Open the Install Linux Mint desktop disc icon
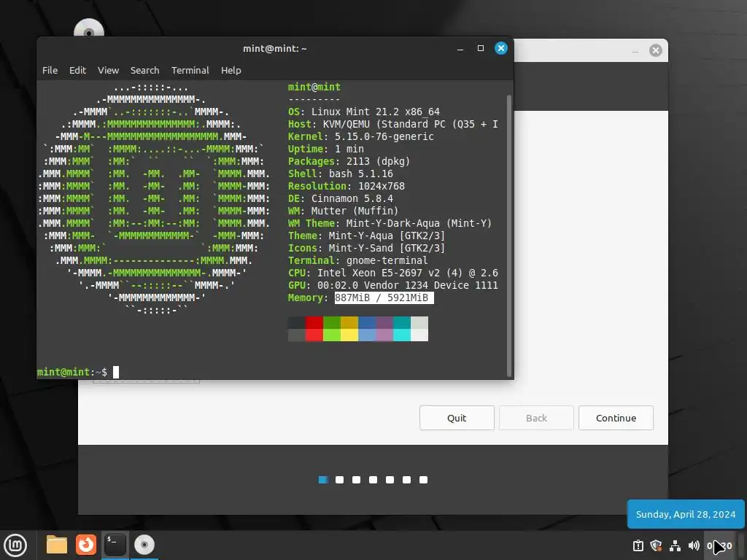This screenshot has width=747, height=560. pos(88,28)
